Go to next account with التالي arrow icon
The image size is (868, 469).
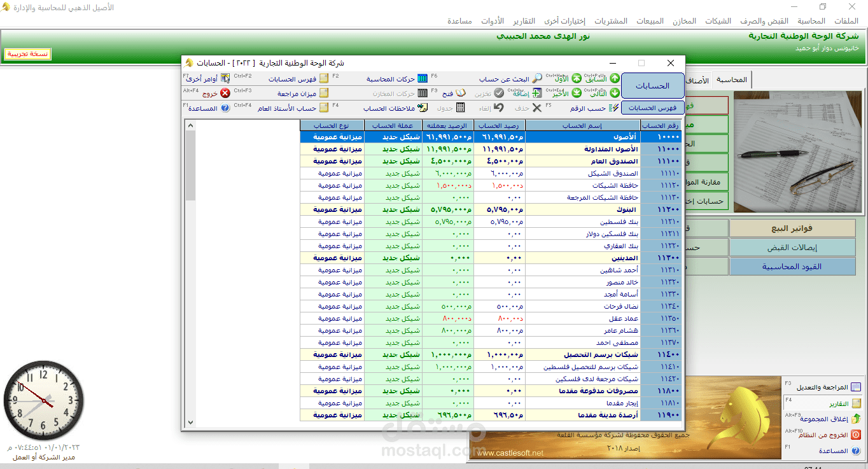[614, 93]
